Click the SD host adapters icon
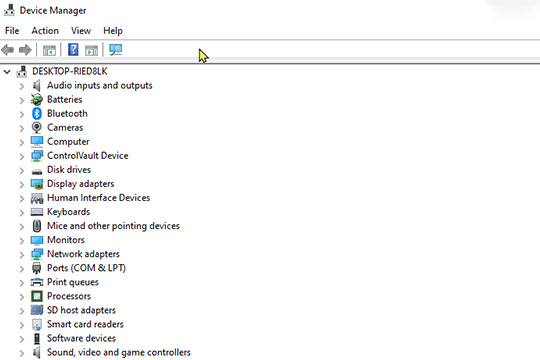Screen dimensions: 540x360 [37, 310]
